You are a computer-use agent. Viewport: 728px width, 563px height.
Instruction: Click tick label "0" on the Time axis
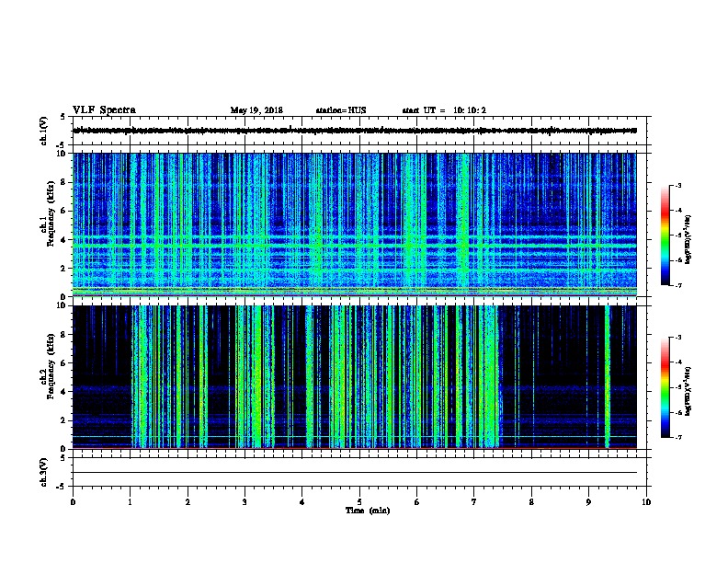73,502
